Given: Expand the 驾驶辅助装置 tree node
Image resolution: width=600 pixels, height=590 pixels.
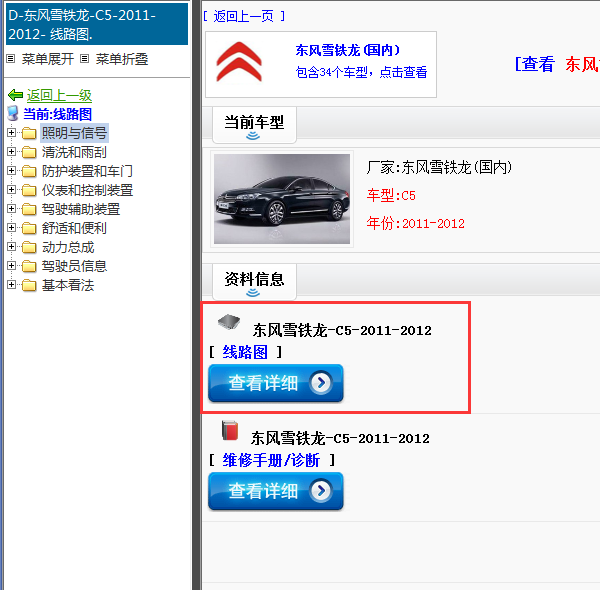Looking at the screenshot, I should point(11,209).
